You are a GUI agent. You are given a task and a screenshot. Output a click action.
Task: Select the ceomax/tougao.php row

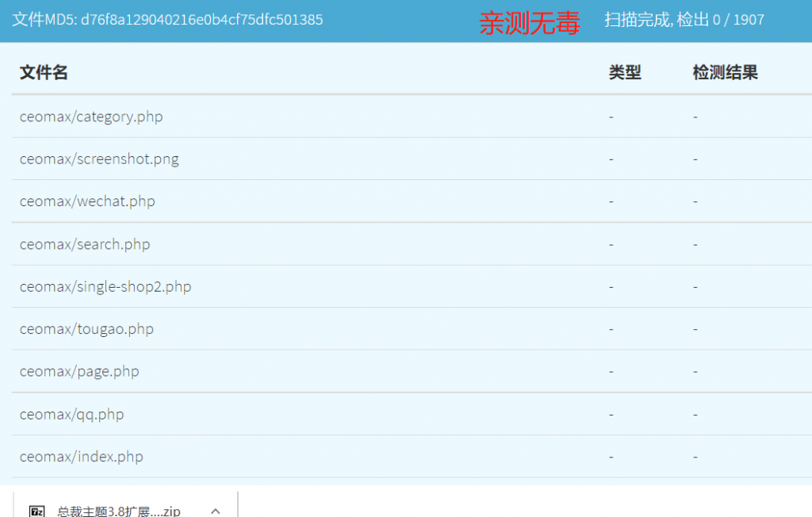click(x=412, y=329)
